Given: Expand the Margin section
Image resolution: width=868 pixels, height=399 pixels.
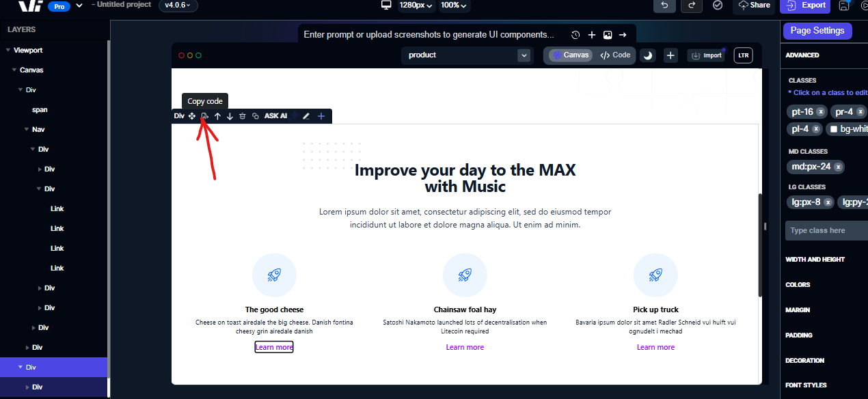Looking at the screenshot, I should point(798,310).
